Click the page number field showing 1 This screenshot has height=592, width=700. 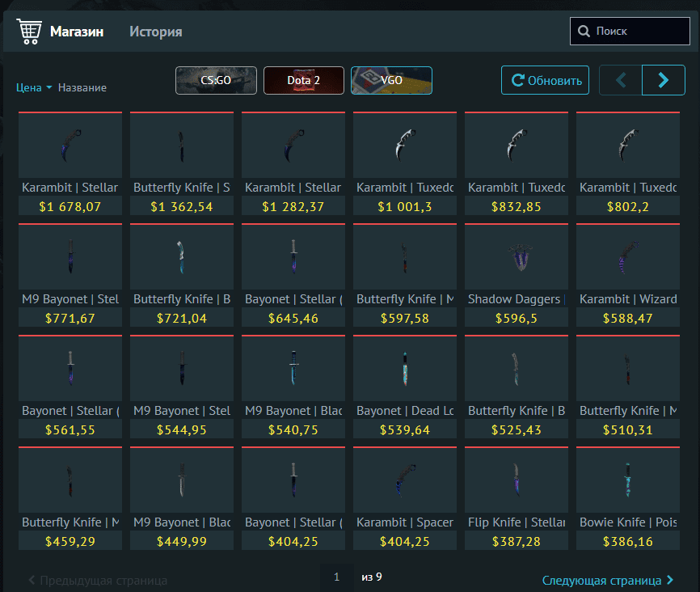(x=336, y=577)
